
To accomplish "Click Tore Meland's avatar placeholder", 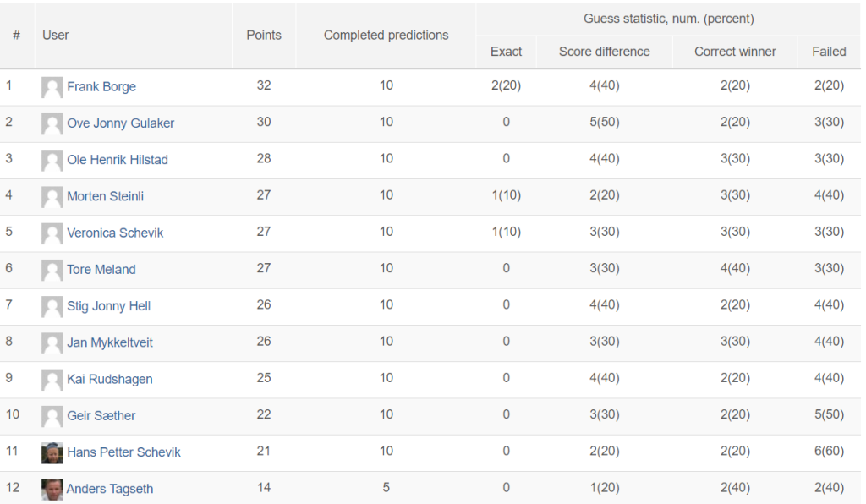I will pyautogui.click(x=52, y=270).
